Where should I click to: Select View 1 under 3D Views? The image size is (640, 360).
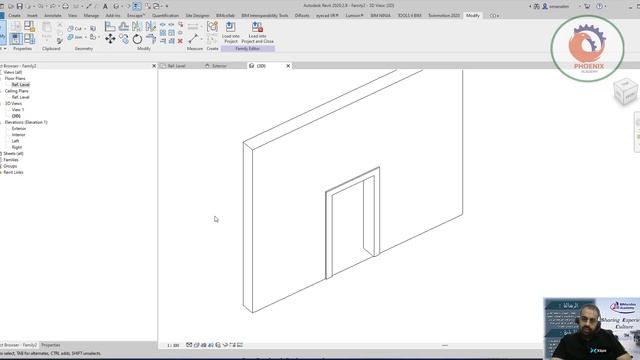(18, 110)
